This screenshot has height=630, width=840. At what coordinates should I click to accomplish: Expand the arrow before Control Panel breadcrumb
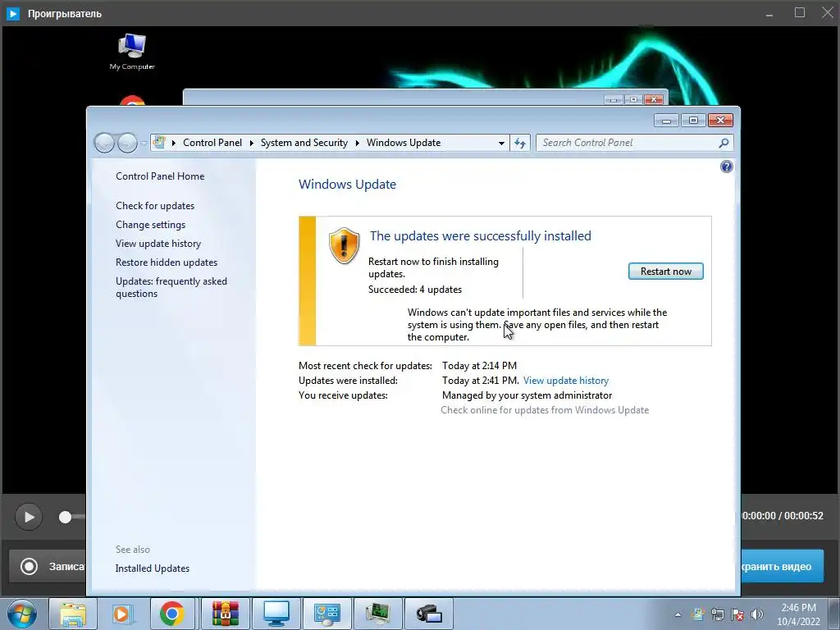coord(174,143)
